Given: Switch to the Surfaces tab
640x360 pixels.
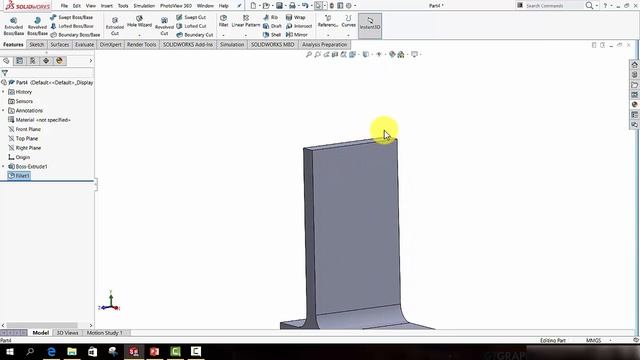Looking at the screenshot, I should (60, 44).
